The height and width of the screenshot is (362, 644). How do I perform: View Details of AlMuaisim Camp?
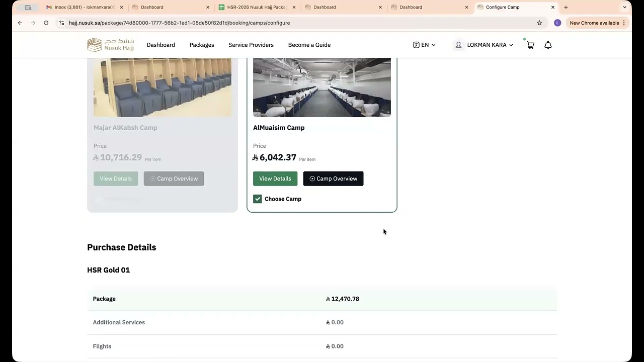coord(275,178)
